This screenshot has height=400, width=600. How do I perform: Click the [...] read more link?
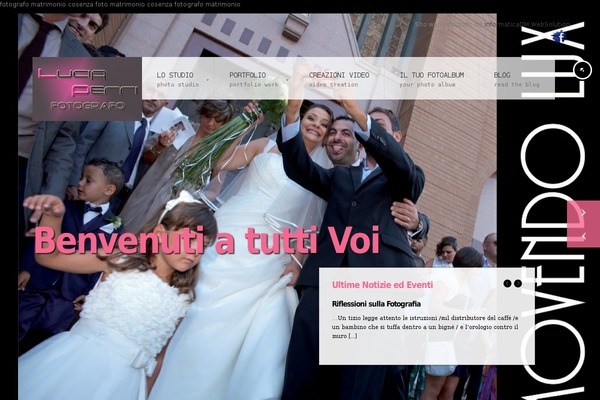pyautogui.click(x=352, y=336)
